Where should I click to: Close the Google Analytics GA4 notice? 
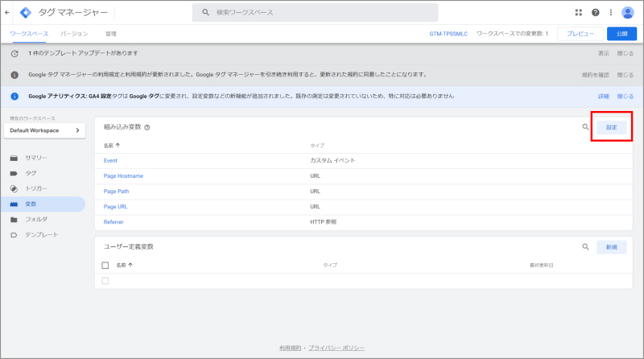(625, 96)
